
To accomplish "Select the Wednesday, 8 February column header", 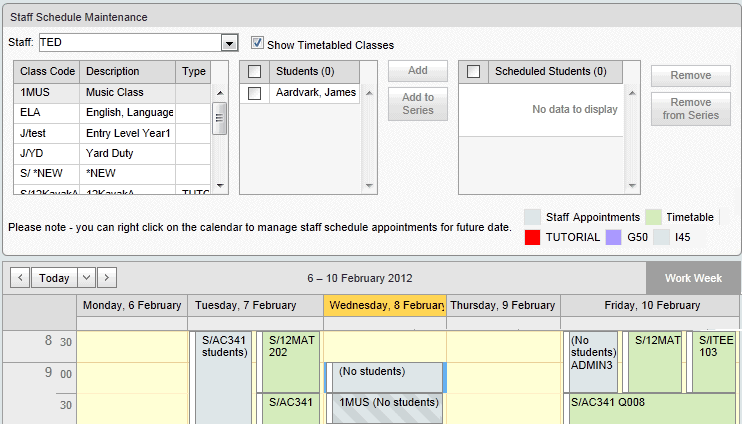I will pos(385,306).
